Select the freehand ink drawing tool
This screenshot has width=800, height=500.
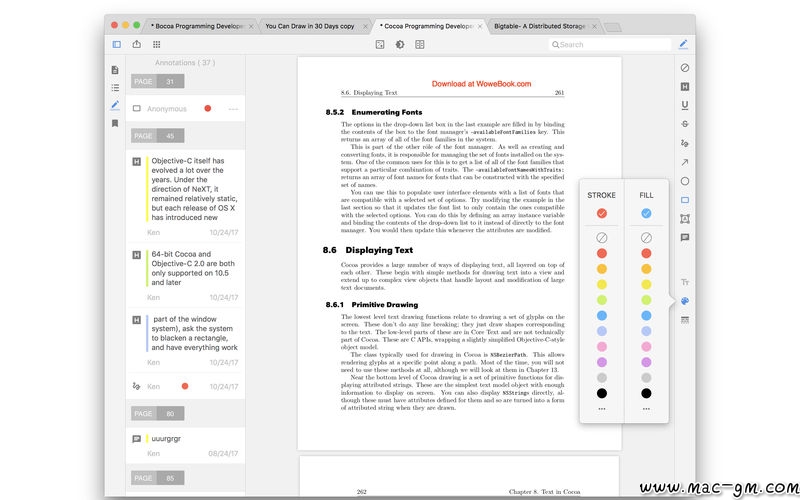(685, 143)
